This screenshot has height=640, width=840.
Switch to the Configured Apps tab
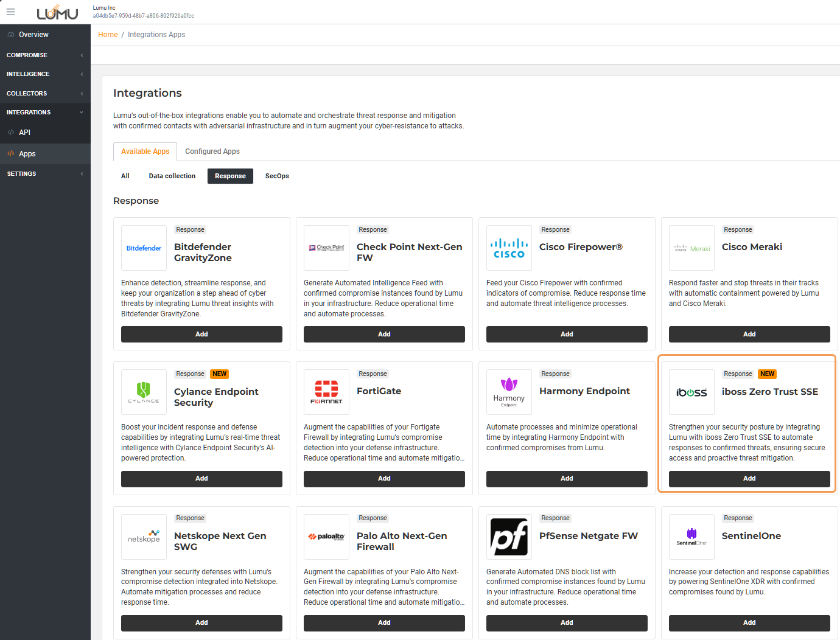(x=212, y=151)
